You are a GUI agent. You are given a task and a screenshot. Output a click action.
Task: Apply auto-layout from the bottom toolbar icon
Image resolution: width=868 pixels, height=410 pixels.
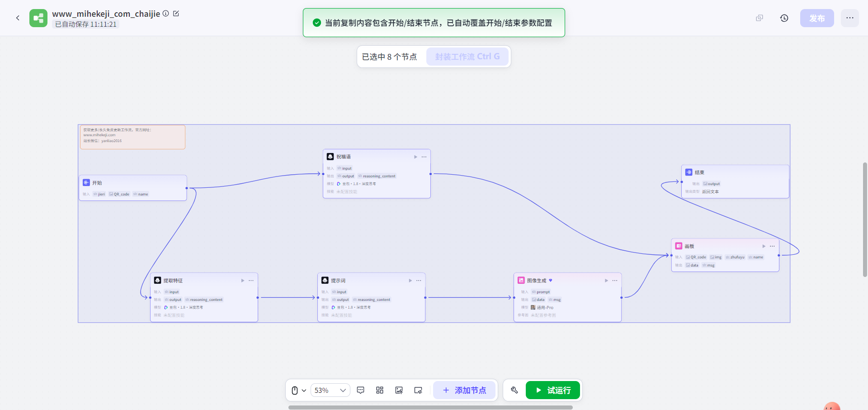(x=379, y=390)
